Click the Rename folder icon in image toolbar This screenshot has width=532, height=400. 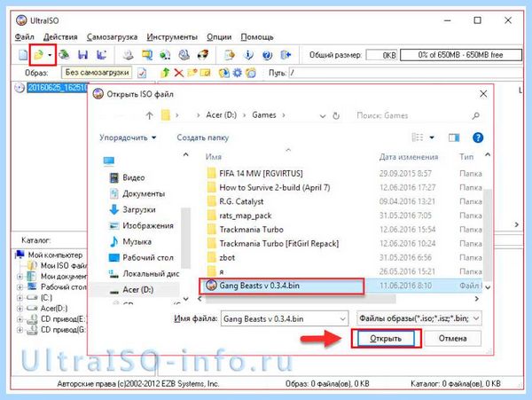point(205,72)
